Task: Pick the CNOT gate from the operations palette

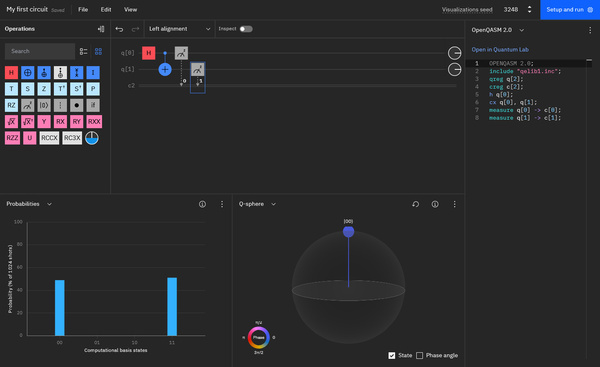Action: point(28,72)
